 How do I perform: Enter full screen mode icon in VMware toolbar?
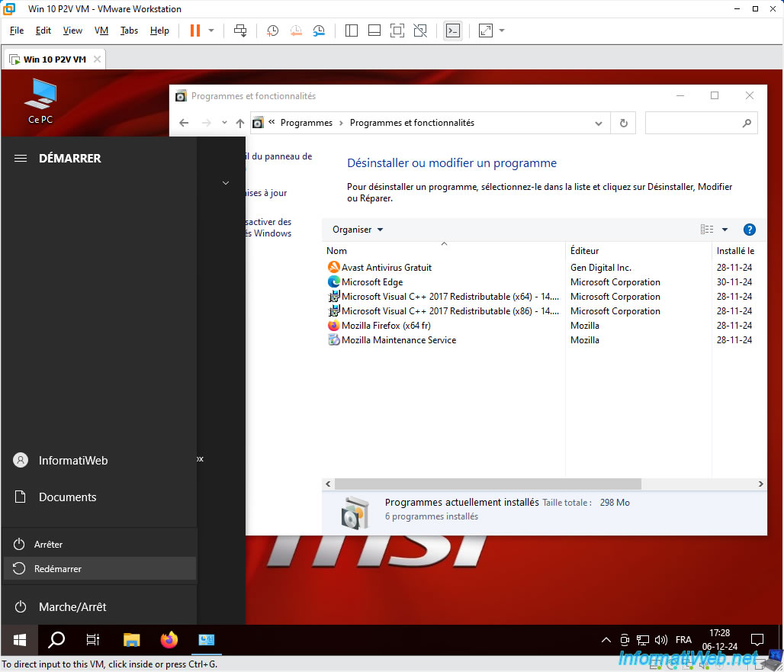(397, 31)
